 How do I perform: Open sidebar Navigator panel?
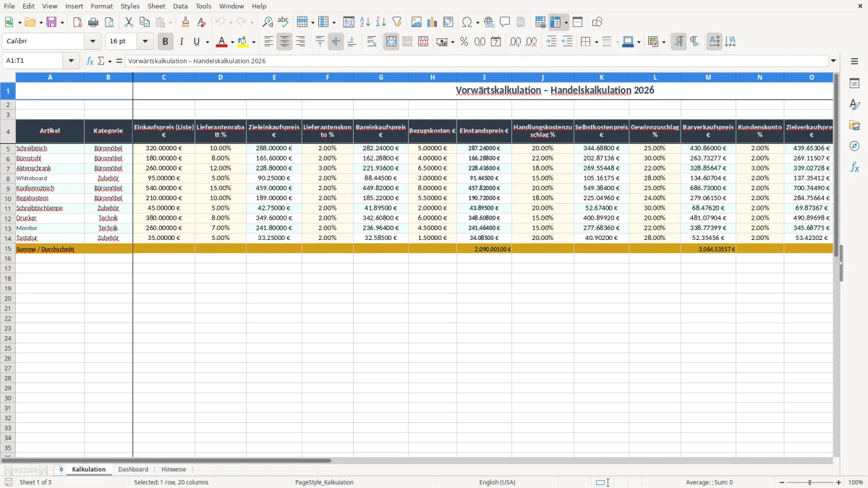coord(854,146)
